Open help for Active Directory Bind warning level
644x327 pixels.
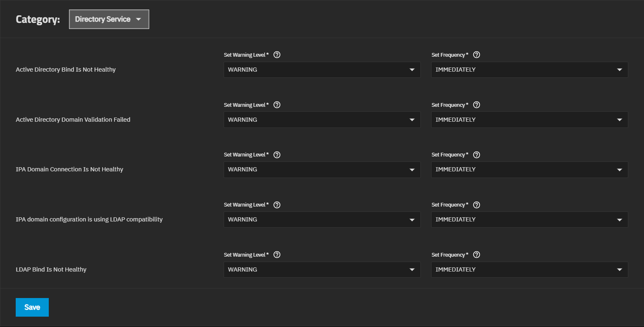point(277,55)
